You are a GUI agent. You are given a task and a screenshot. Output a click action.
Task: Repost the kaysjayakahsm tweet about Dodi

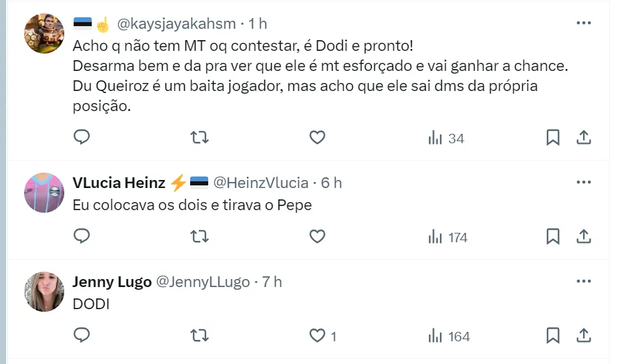(200, 138)
